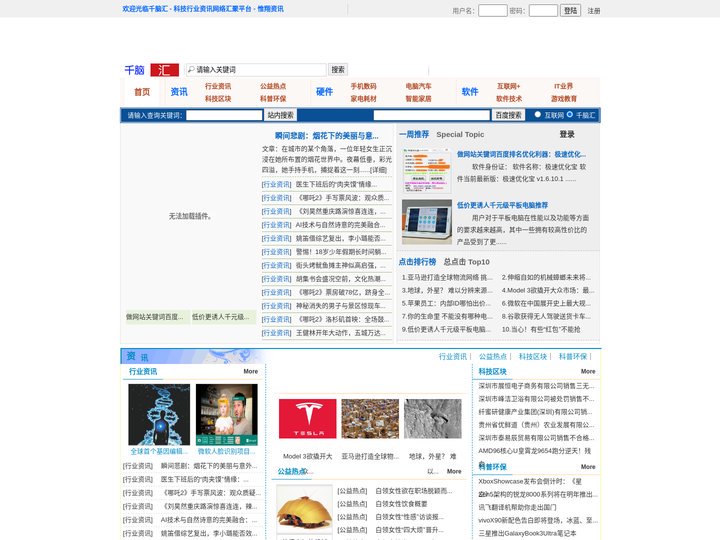Open 手机数码 in the nav bar
The width and height of the screenshot is (720, 540).
pyautogui.click(x=364, y=86)
